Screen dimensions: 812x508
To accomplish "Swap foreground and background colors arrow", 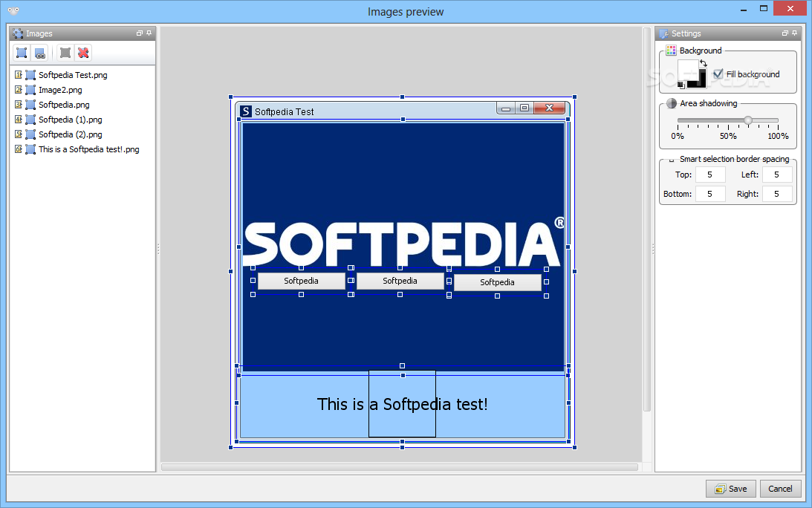I will (x=704, y=63).
